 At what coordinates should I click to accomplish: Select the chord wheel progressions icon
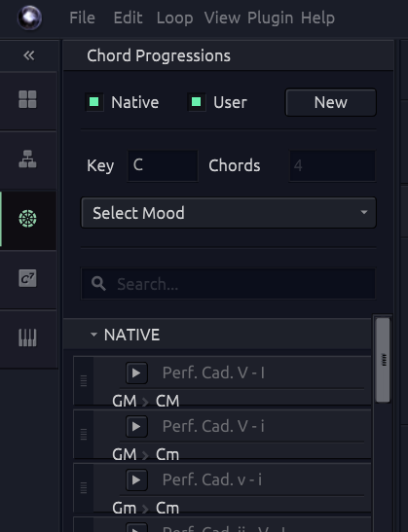(27, 219)
